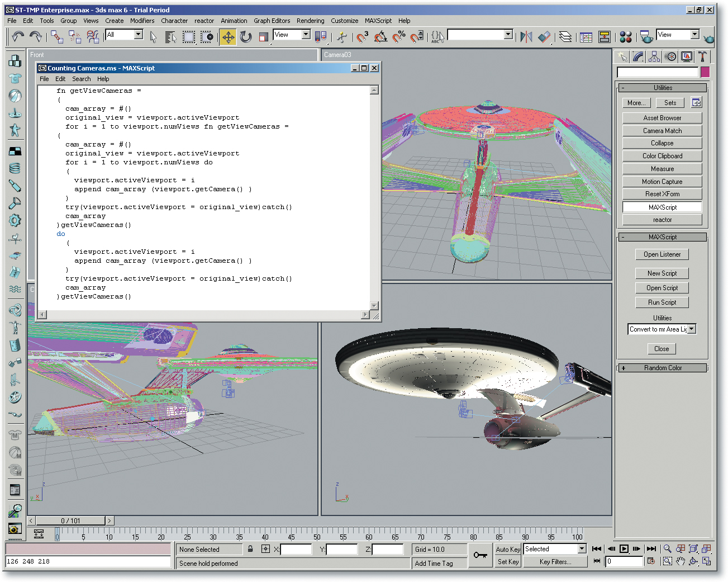Image resolution: width=728 pixels, height=582 pixels.
Task: Open the render type View dropdown
Action: tap(695, 35)
